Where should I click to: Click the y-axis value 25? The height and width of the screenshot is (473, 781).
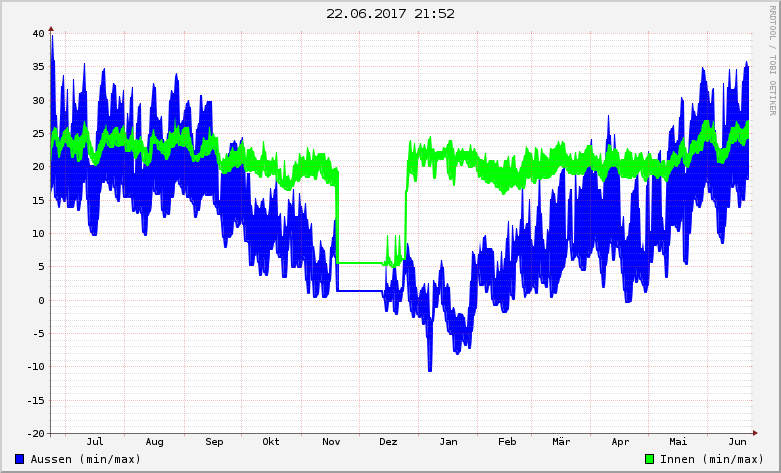coord(38,134)
